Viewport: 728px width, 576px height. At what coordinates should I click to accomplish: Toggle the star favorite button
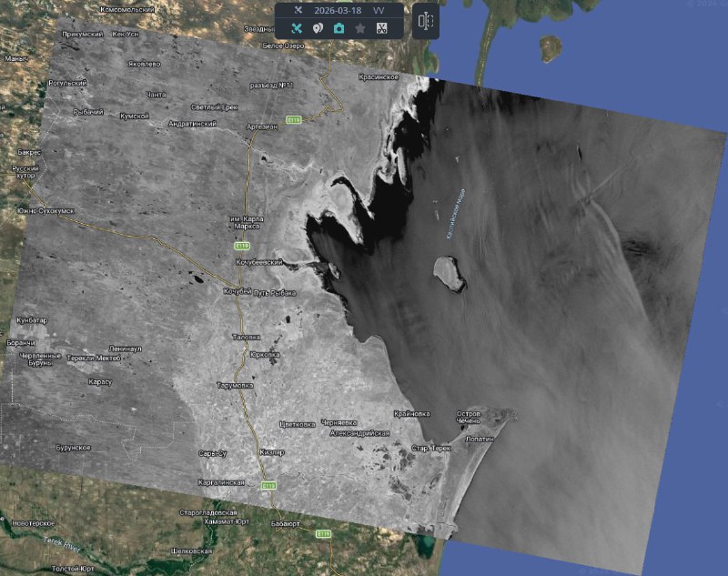point(360,28)
